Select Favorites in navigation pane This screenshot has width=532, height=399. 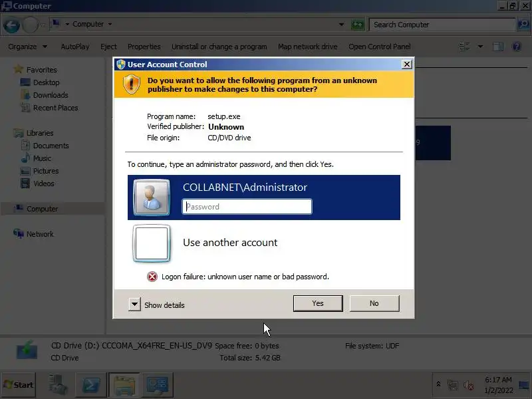(x=42, y=70)
